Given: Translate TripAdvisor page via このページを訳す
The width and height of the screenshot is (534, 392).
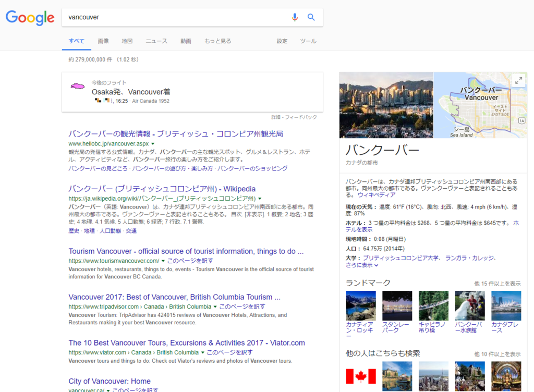Looking at the screenshot, I should pyautogui.click(x=242, y=307).
